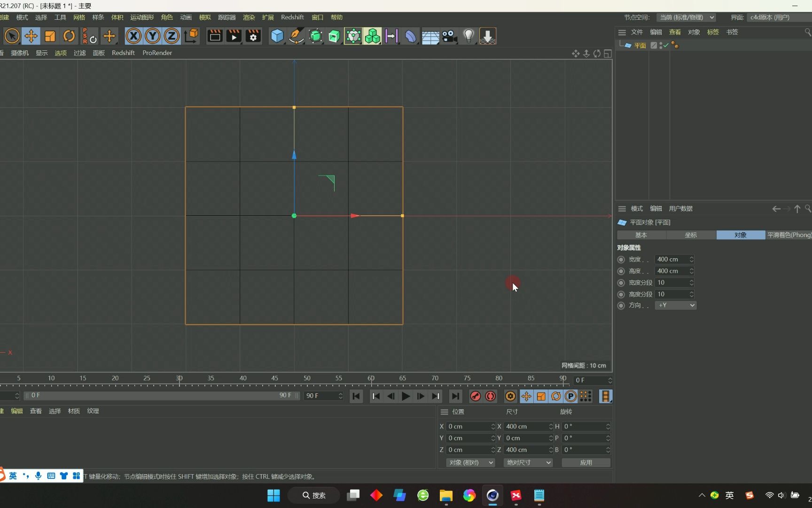Disable the 平面 object's green enable checkmark
Screen dimensions: 812x508
[x=666, y=46]
